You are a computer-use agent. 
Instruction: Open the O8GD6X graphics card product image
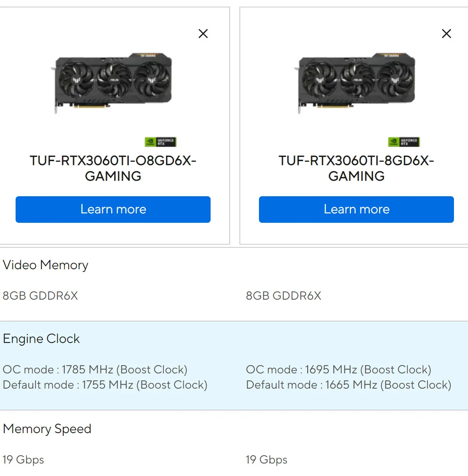[112, 83]
